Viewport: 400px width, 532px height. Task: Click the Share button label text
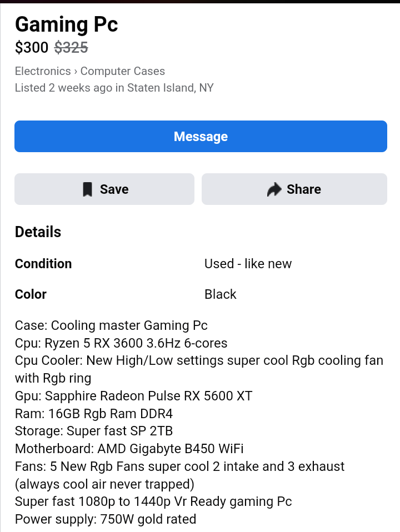pyautogui.click(x=303, y=189)
